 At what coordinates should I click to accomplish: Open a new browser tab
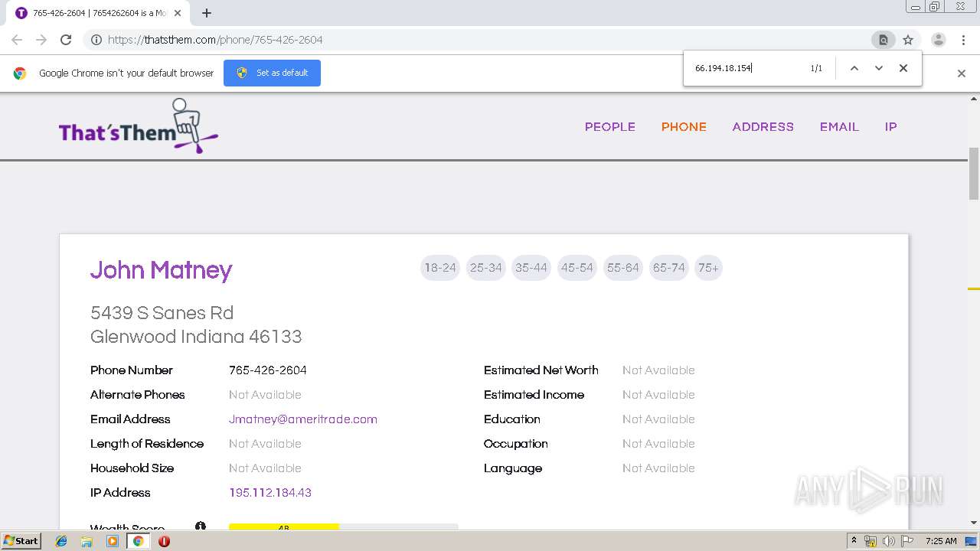coord(207,13)
